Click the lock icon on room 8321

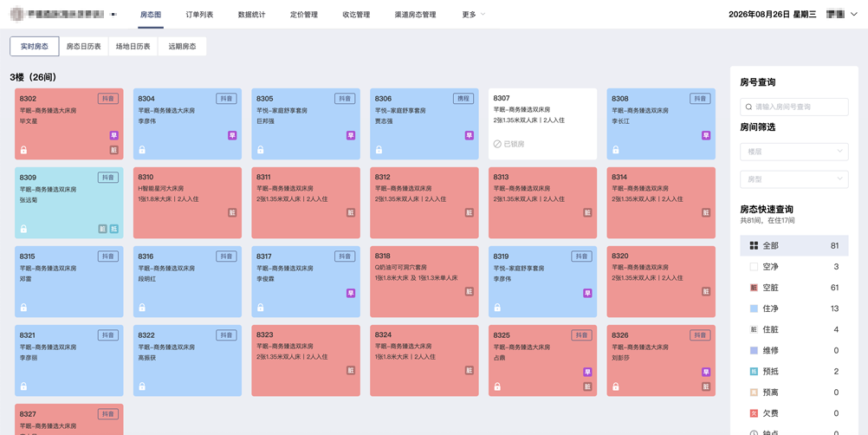[23, 386]
